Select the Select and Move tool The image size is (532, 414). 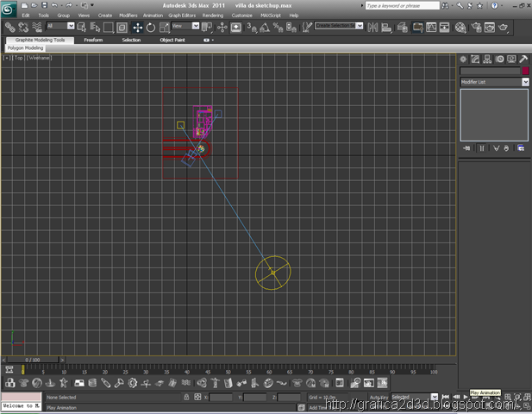coord(137,28)
